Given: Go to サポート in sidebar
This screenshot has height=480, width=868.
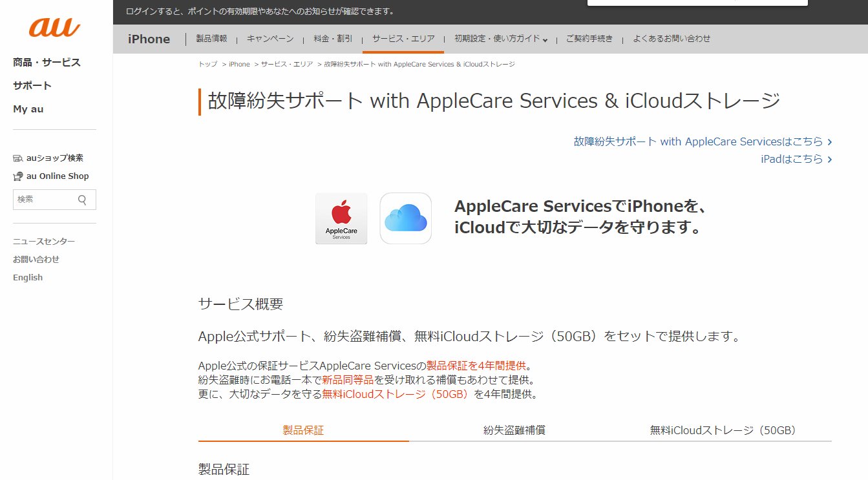Looking at the screenshot, I should pos(32,86).
